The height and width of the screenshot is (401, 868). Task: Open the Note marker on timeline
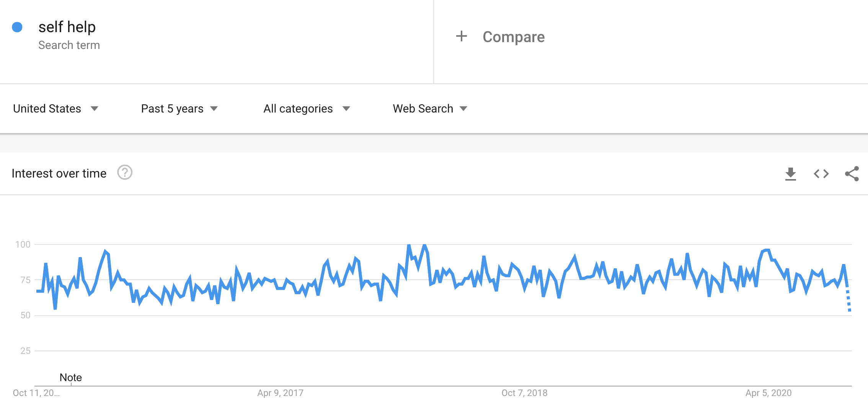coord(71,378)
